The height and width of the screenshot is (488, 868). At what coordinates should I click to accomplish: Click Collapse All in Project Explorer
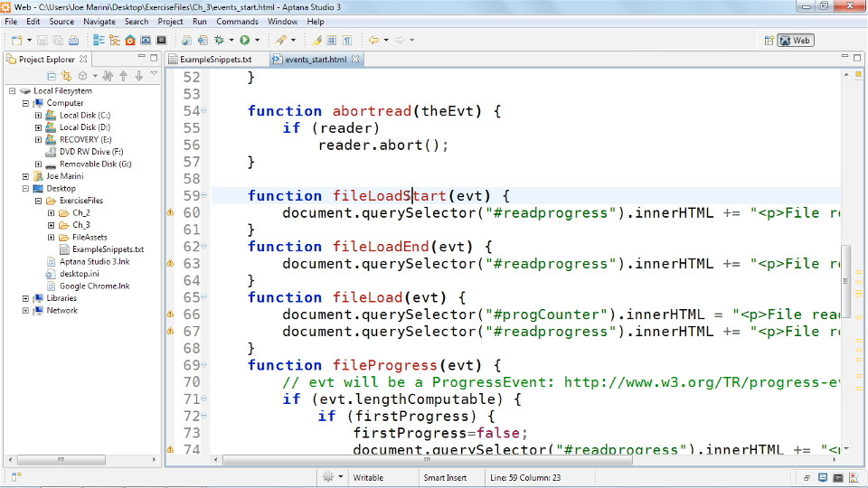coord(51,76)
